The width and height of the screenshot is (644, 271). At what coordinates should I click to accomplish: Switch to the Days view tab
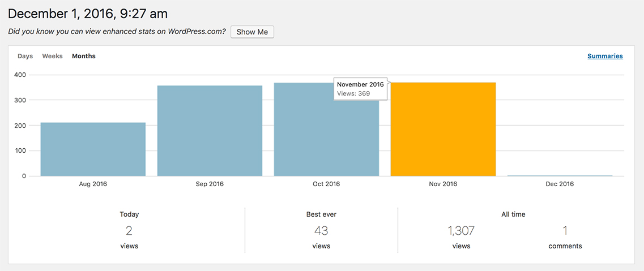(x=25, y=56)
